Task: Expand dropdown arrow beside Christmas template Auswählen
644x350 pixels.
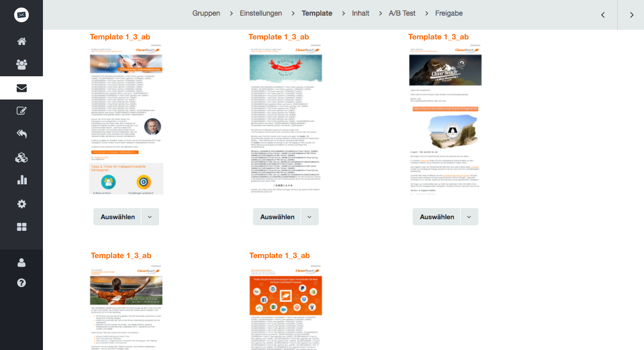Action: tap(310, 217)
